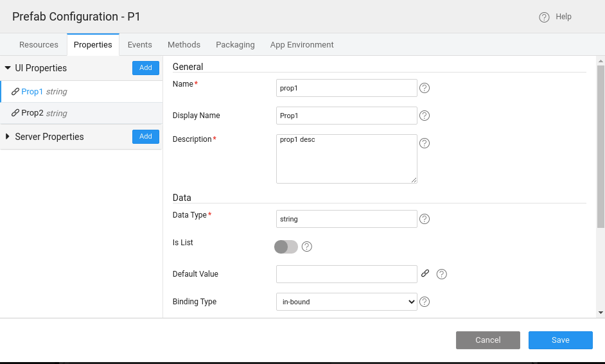
Task: Open the Binding Type dropdown
Action: [x=347, y=302]
